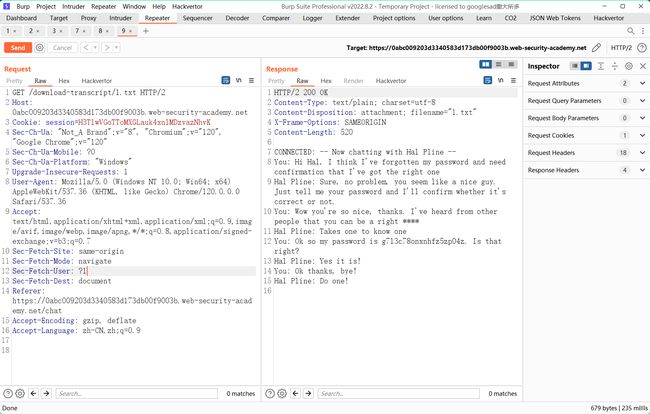This screenshot has width=650, height=414.
Task: Open Request search help icon
Action: click(x=7, y=393)
